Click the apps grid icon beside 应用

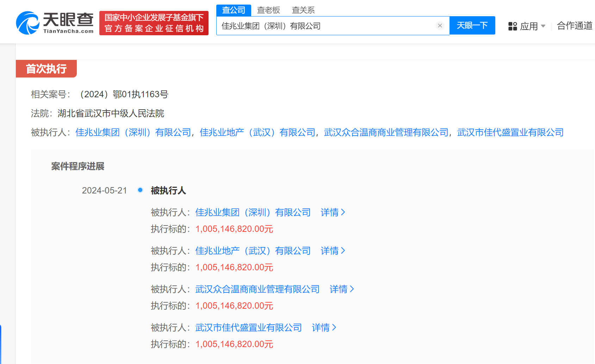click(513, 26)
